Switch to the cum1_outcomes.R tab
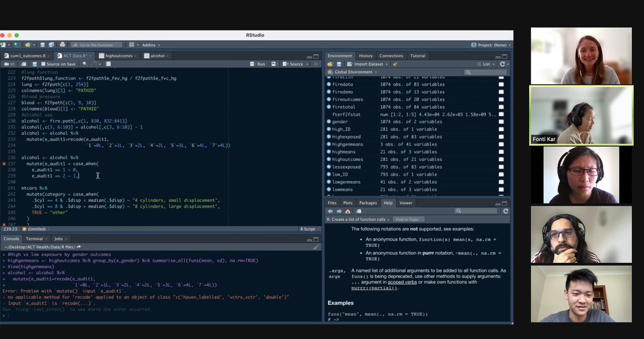The image size is (644, 339). (x=27, y=56)
